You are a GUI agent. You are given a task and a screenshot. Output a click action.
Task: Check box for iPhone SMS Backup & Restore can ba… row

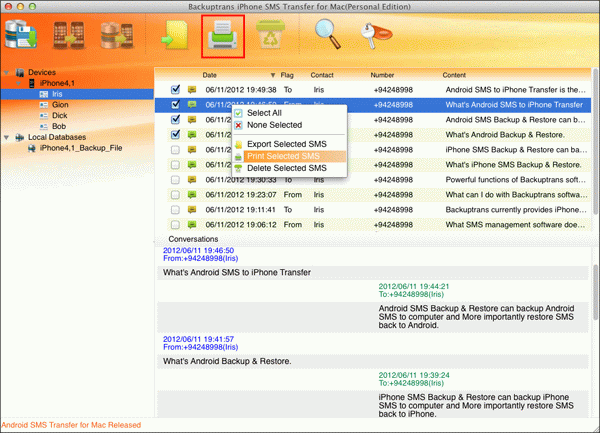pos(175,150)
